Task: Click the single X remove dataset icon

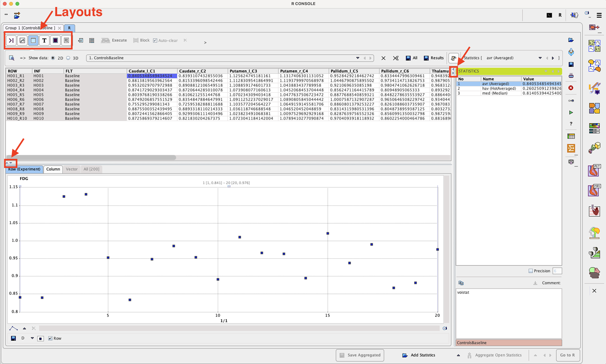Action: pyautogui.click(x=383, y=58)
